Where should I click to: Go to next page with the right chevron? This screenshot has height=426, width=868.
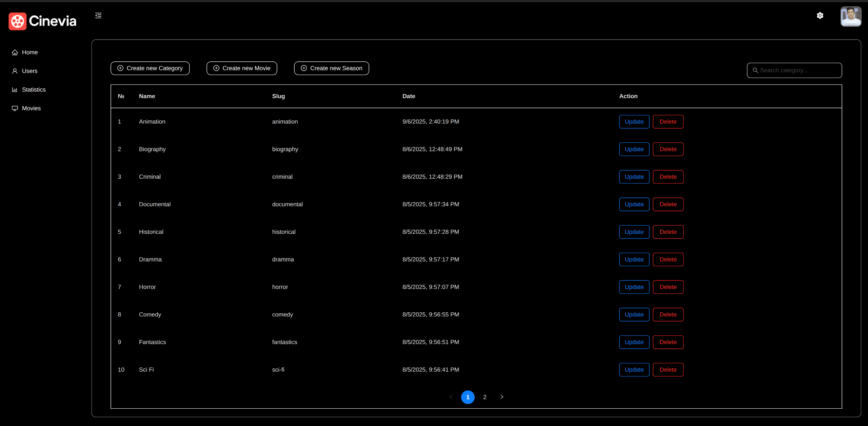pos(502,397)
